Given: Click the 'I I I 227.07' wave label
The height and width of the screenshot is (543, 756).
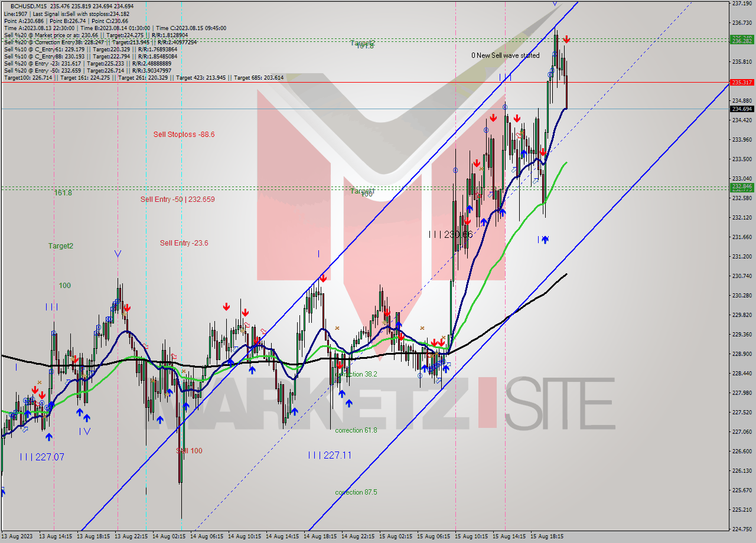Looking at the screenshot, I should (42, 457).
